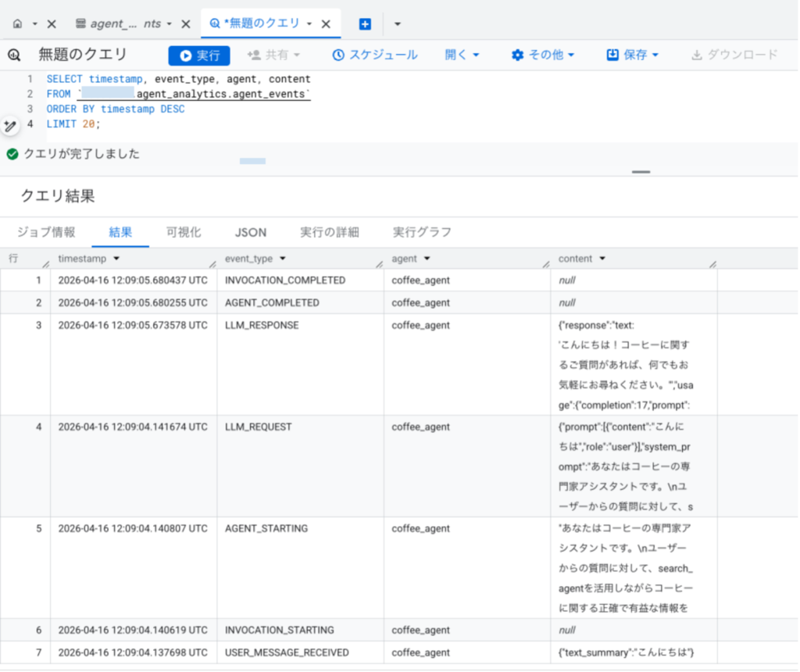
Task: Click the magic wand assist icon in the editor
Action: pyautogui.click(x=9, y=126)
